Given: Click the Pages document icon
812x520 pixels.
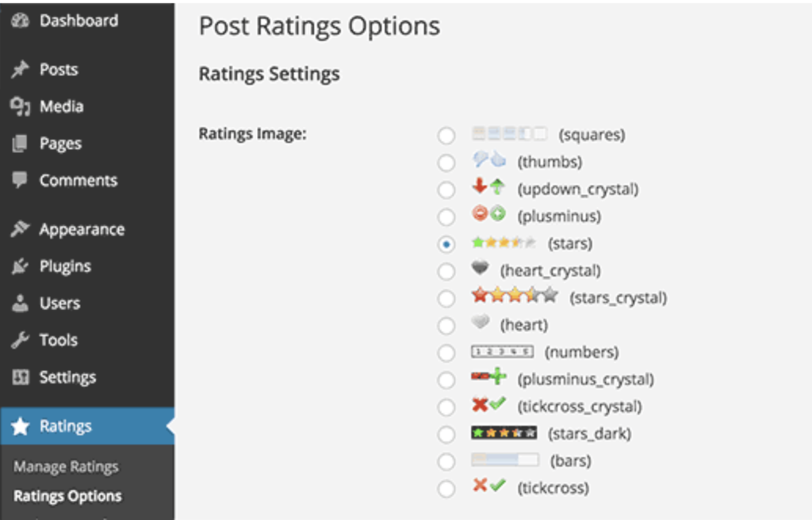Looking at the screenshot, I should (x=20, y=143).
